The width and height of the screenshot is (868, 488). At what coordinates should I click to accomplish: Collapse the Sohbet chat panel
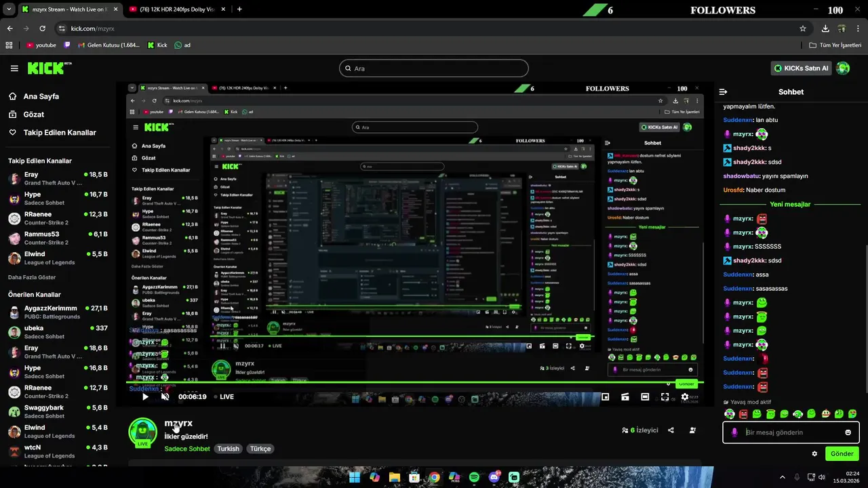(x=723, y=91)
